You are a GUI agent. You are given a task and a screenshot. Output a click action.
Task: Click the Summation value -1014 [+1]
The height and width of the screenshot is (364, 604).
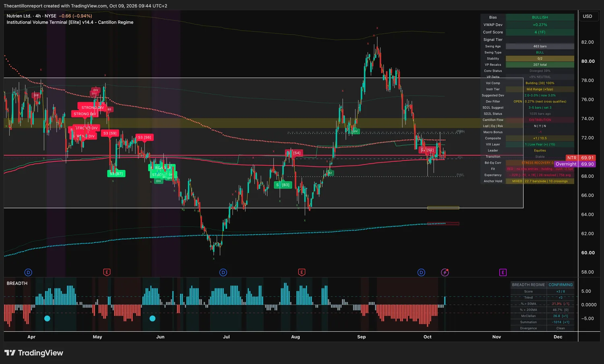(x=561, y=322)
